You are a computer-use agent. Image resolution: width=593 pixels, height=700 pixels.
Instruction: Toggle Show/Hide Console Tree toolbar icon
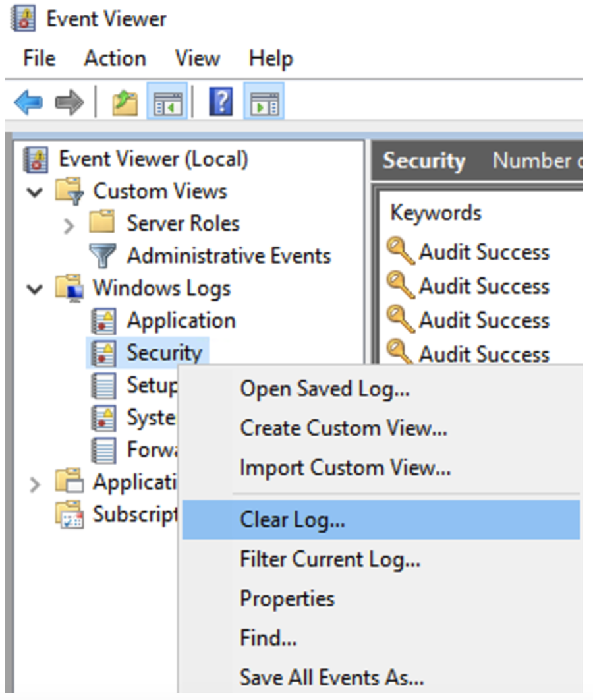tap(167, 102)
